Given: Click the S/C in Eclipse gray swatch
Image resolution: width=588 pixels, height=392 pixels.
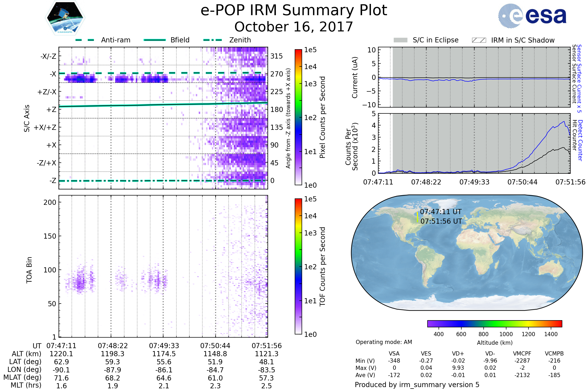Looking at the screenshot, I should [400, 40].
